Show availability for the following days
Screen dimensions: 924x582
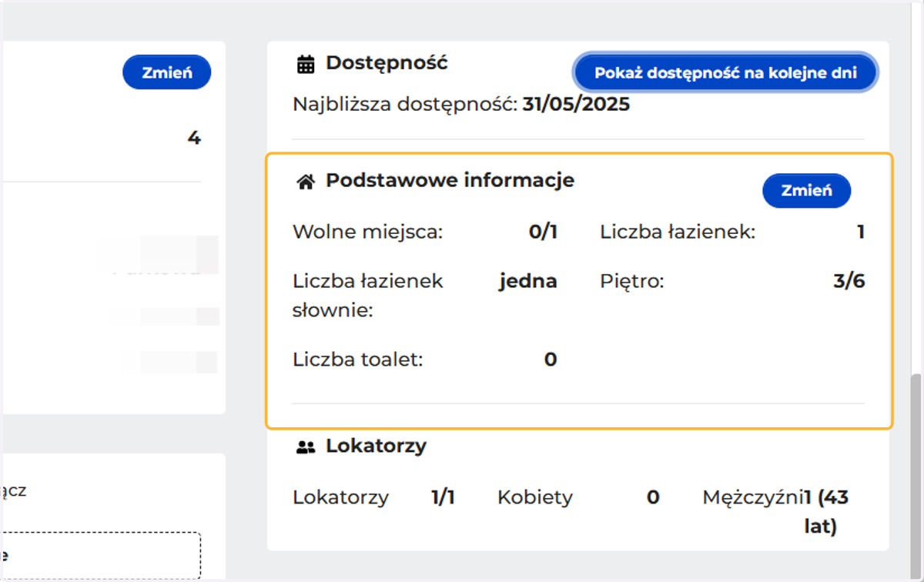click(x=725, y=73)
